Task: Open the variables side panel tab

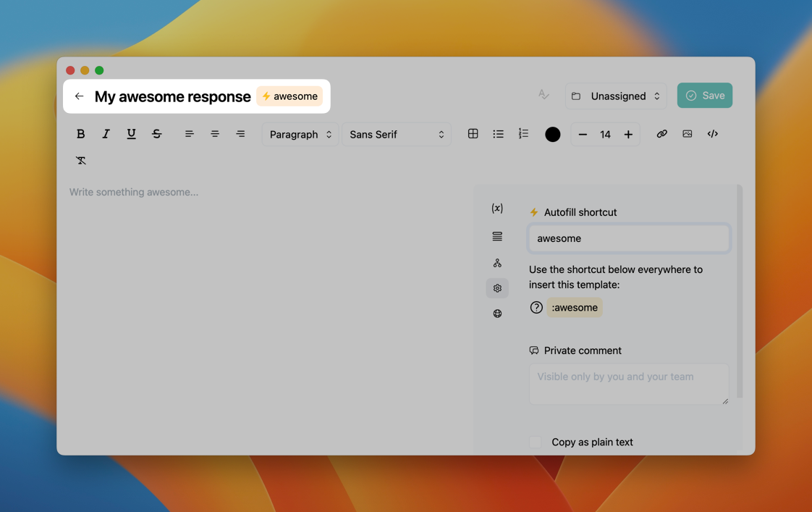Action: click(497, 209)
